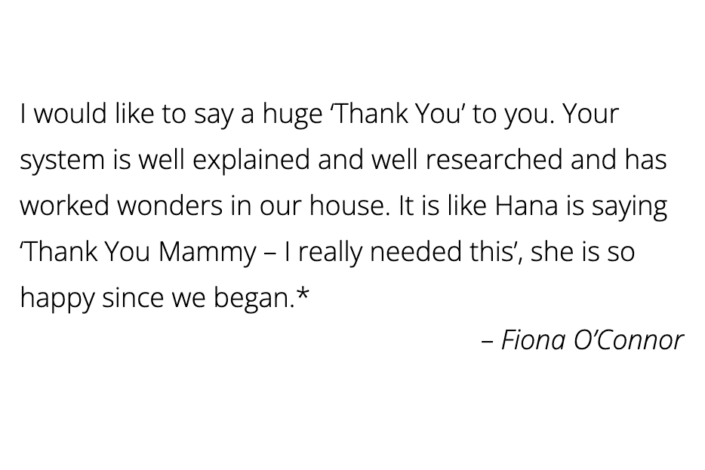Image resolution: width=705 pixels, height=470 pixels.
Task: Click the word 'would' in first line
Action: coord(71,113)
